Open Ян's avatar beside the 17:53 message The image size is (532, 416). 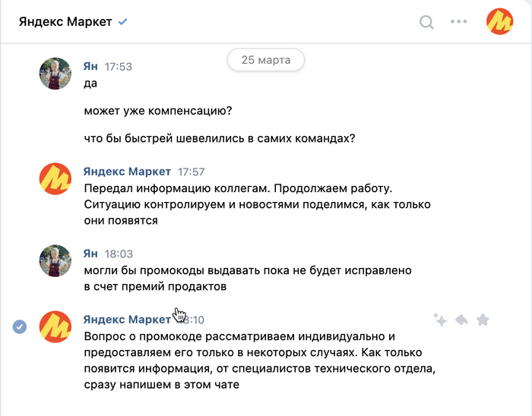coord(55,73)
